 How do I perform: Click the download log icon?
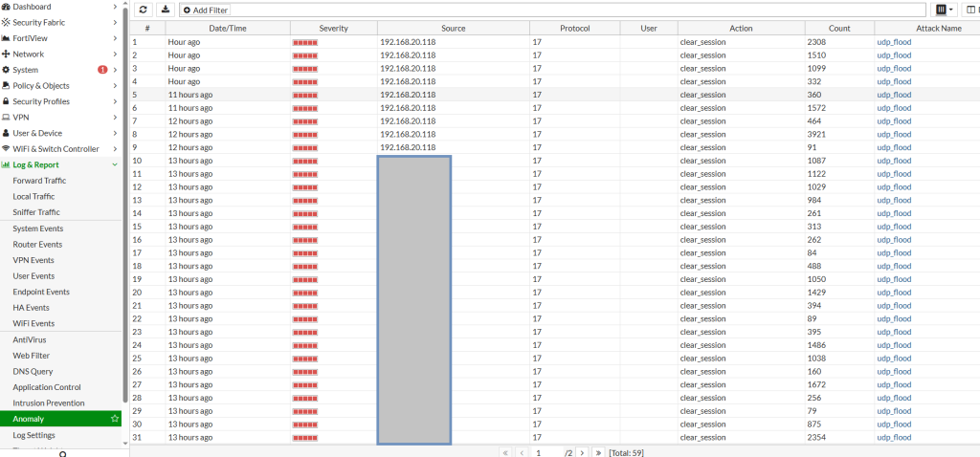point(165,10)
